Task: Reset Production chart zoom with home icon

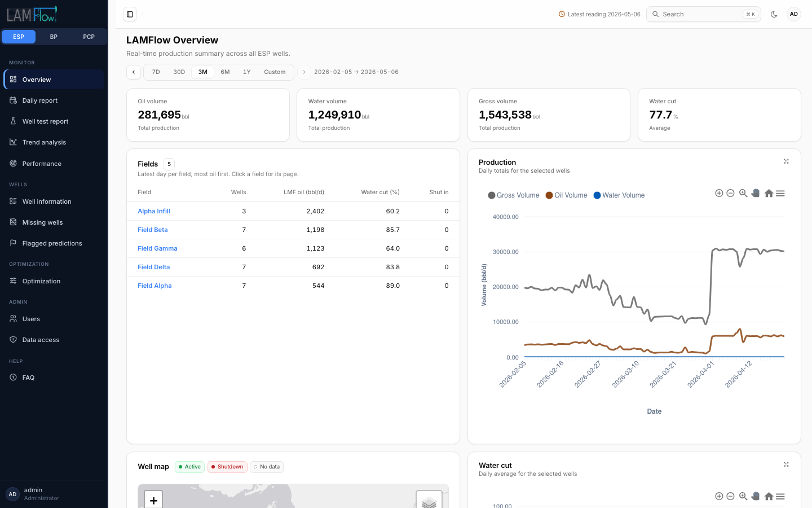Action: click(769, 193)
